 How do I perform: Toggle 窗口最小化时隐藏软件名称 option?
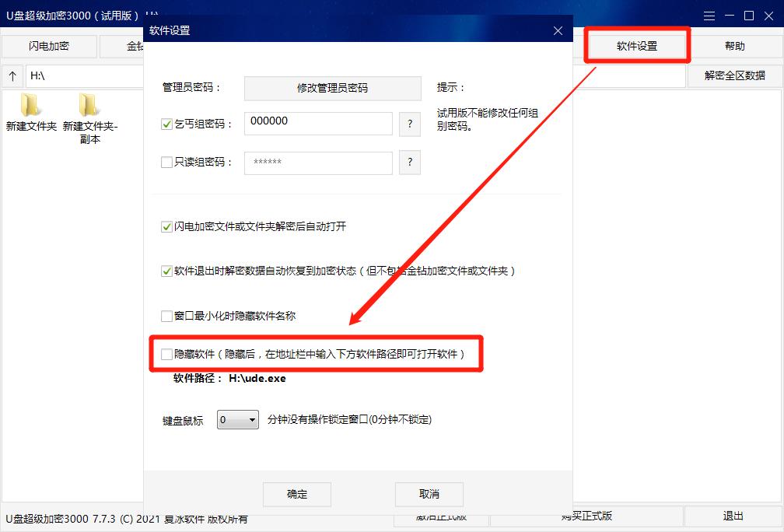click(166, 316)
